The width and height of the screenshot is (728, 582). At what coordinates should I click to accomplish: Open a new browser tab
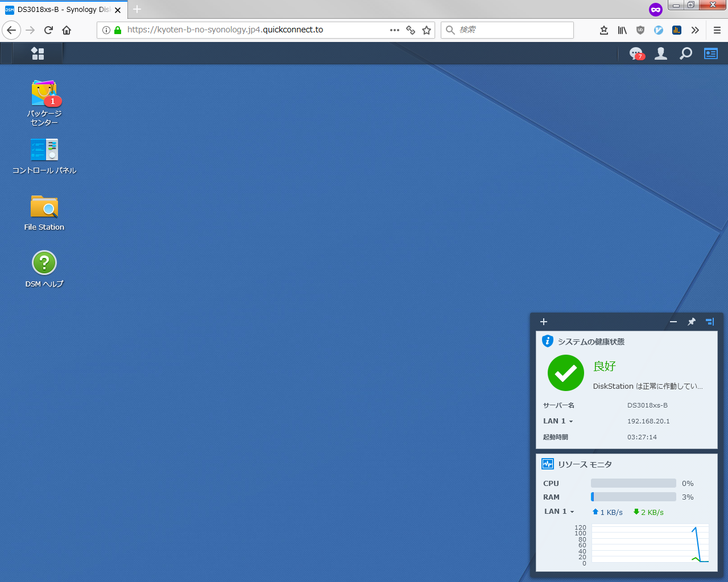pos(137,9)
